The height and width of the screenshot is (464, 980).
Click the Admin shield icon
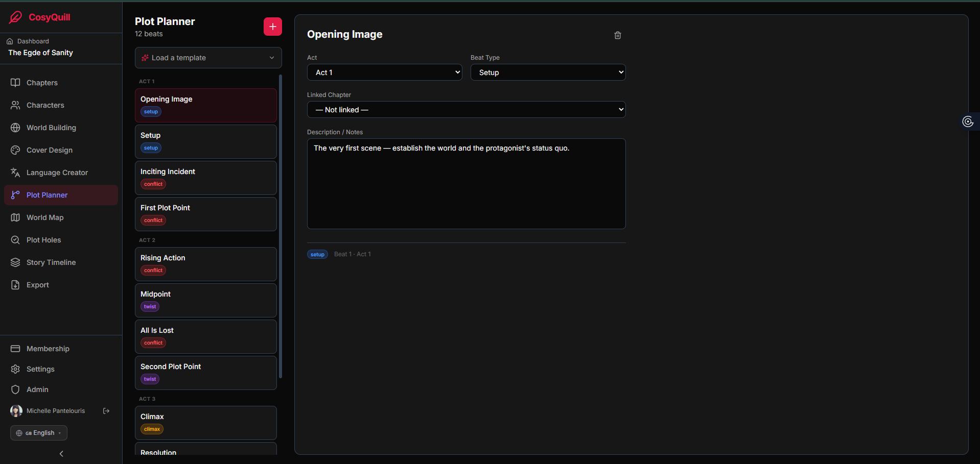(15, 389)
